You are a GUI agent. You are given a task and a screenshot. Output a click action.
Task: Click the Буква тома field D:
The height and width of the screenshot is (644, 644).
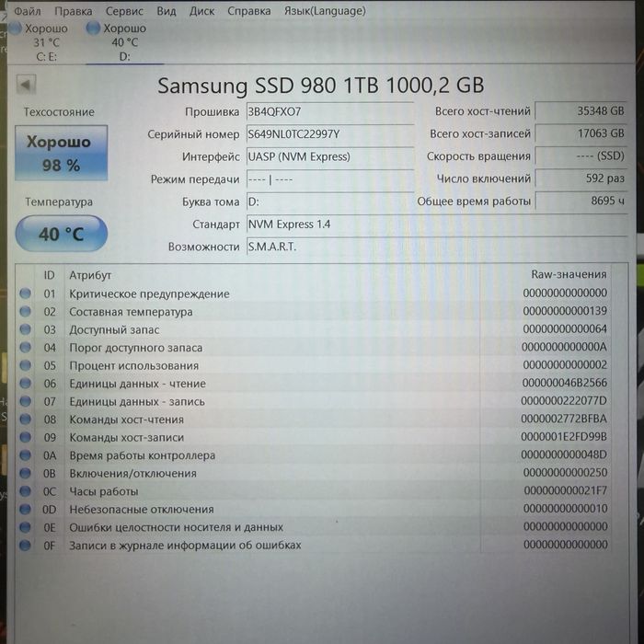click(x=329, y=202)
